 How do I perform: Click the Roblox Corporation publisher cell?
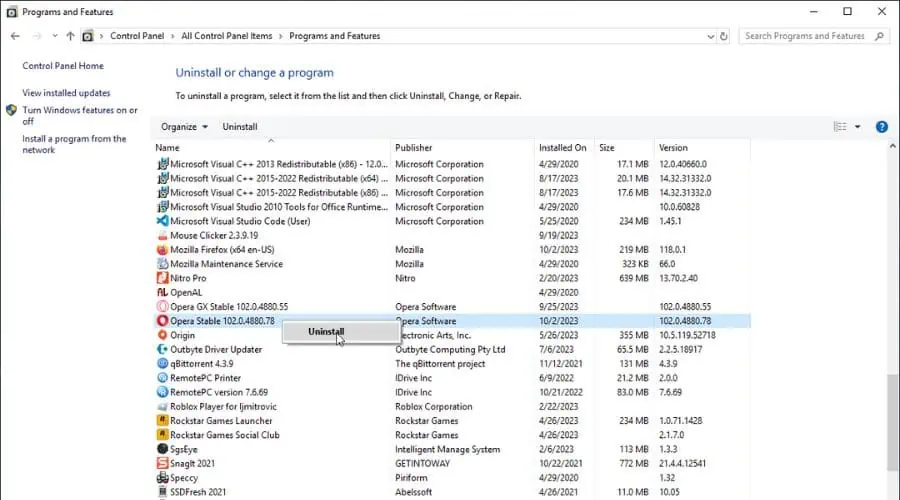[x=433, y=406]
